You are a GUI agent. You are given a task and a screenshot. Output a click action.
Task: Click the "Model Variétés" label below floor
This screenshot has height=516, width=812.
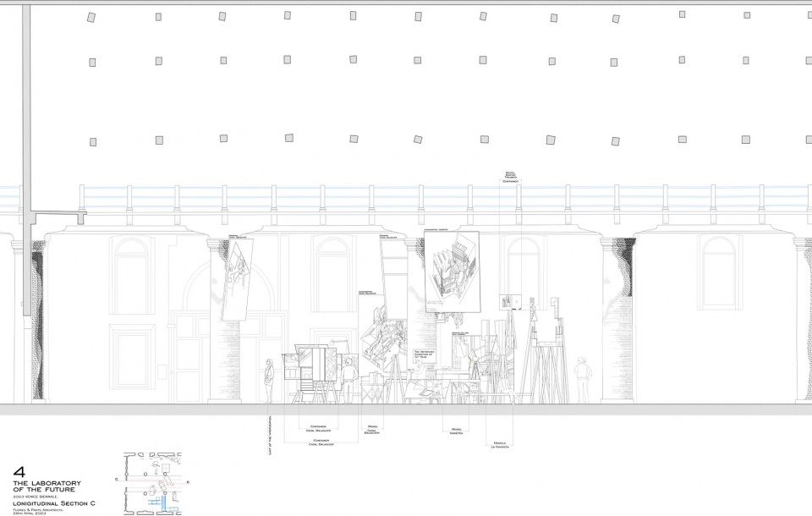click(x=456, y=431)
